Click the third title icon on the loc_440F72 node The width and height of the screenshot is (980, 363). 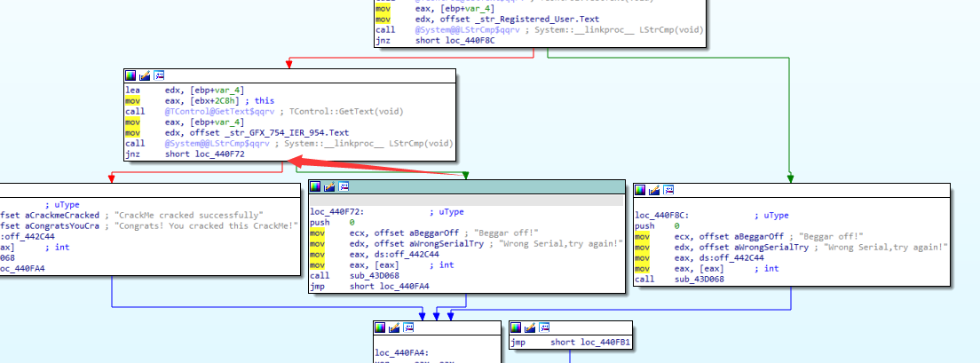pos(344,186)
